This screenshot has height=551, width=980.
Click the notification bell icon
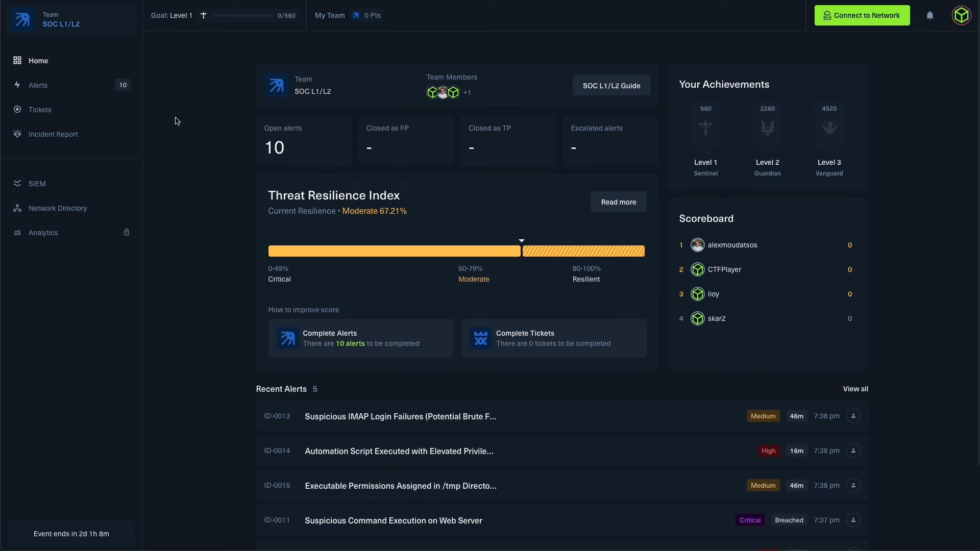(930, 15)
